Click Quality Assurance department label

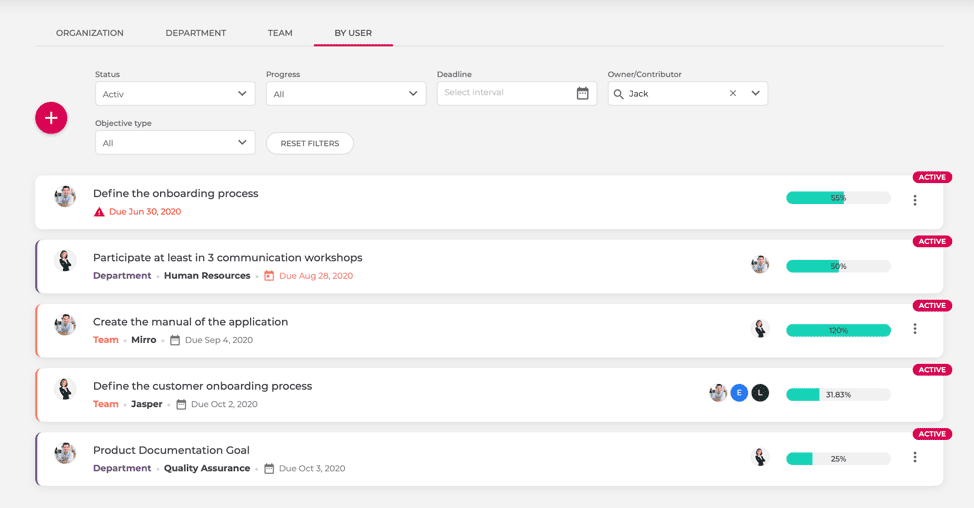pyautogui.click(x=207, y=468)
